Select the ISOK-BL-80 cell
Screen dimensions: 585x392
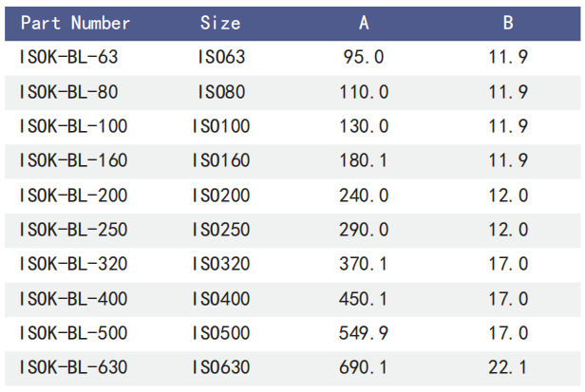(68, 92)
